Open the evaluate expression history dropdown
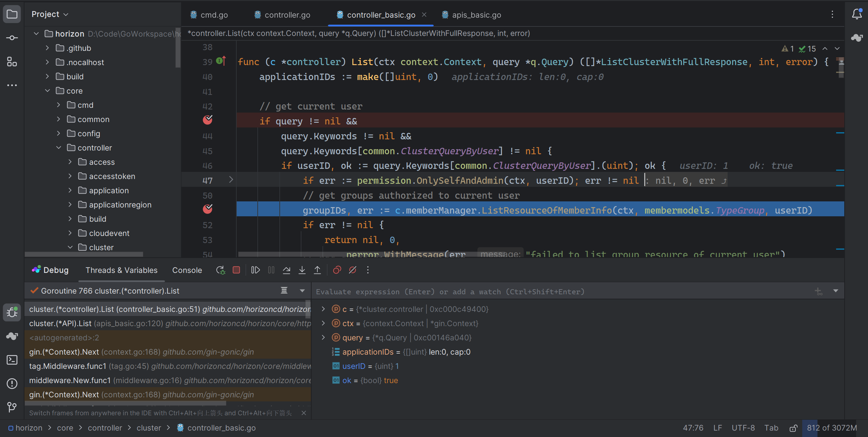868x437 pixels. [836, 291]
